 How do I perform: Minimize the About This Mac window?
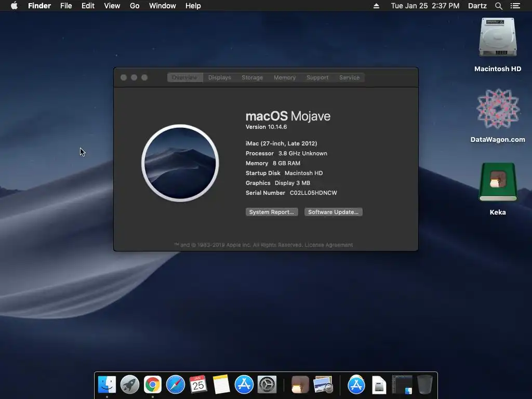pos(134,77)
